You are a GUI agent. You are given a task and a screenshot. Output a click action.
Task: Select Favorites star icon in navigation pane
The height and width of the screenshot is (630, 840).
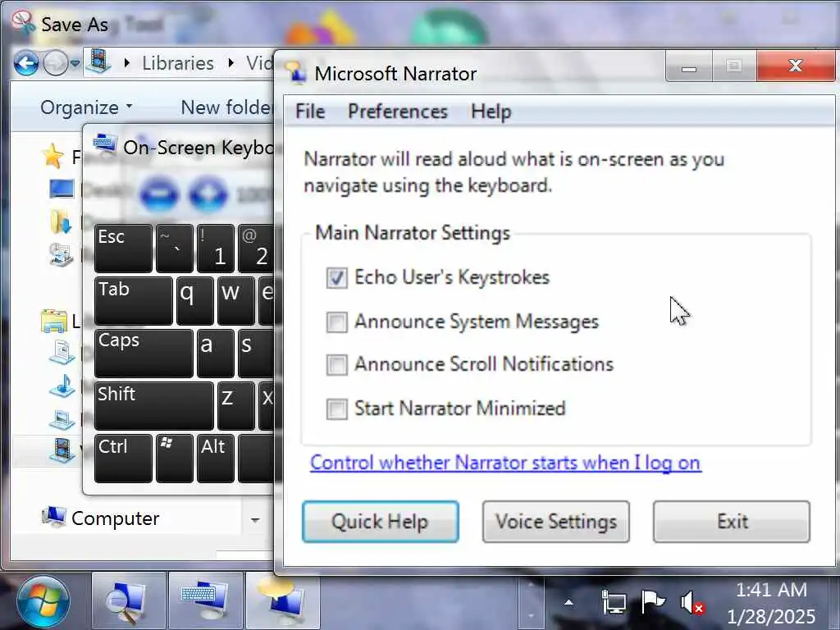[53, 156]
